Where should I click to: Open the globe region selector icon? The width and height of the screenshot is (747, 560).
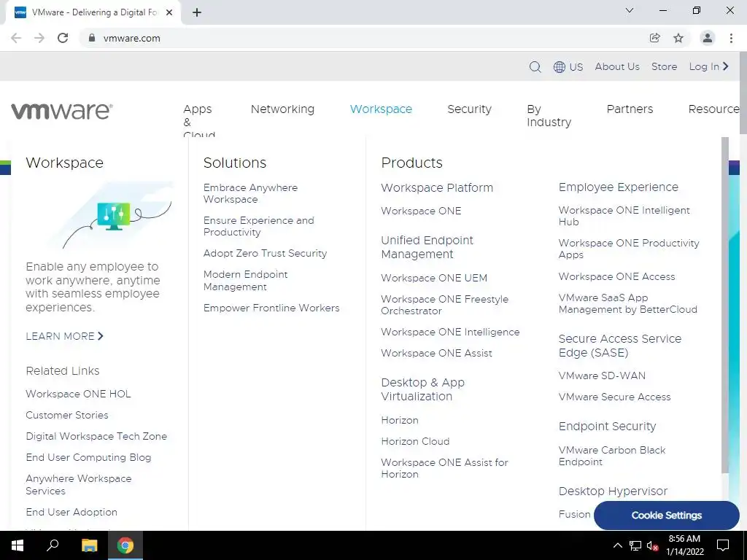[560, 66]
